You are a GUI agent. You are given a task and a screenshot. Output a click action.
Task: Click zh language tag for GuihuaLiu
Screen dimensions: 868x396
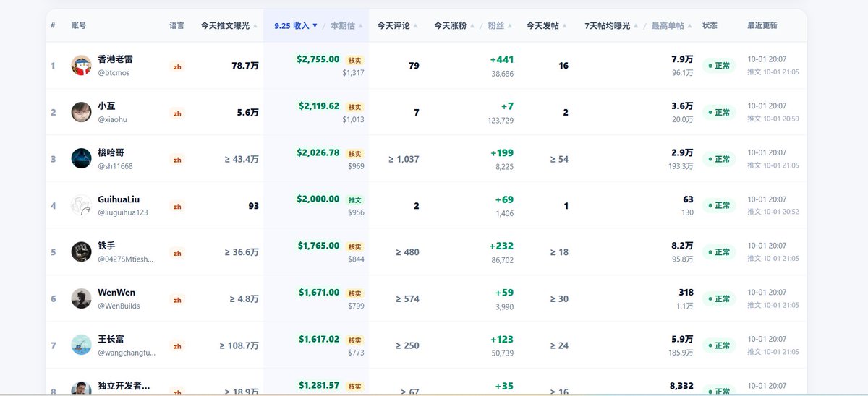[x=177, y=207]
